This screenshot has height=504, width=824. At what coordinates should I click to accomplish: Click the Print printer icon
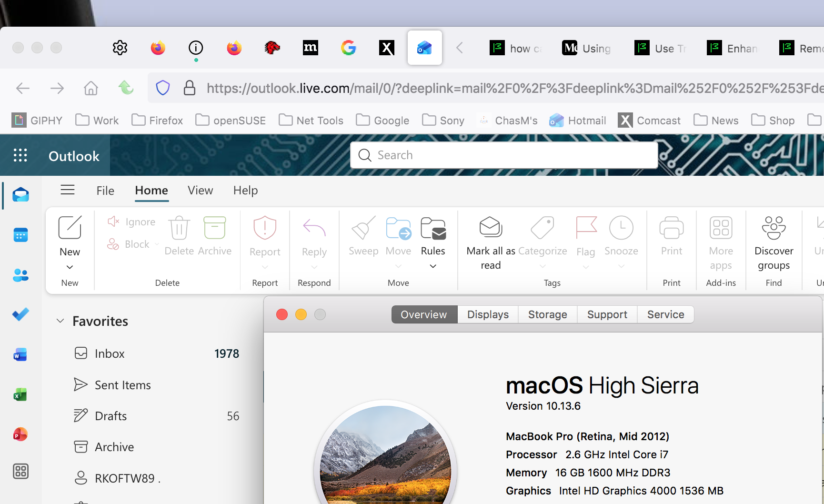[672, 227]
